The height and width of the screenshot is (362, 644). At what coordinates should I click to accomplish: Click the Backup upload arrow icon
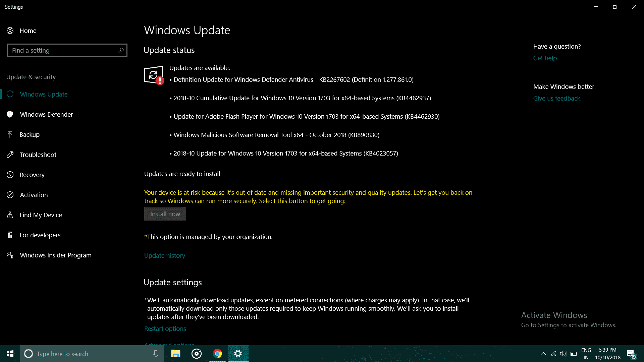pos(10,134)
